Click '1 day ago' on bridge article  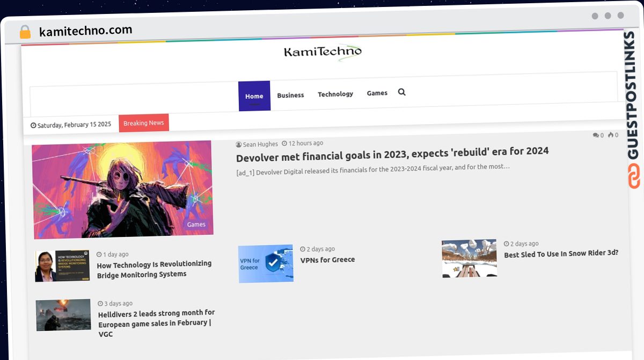tap(116, 254)
